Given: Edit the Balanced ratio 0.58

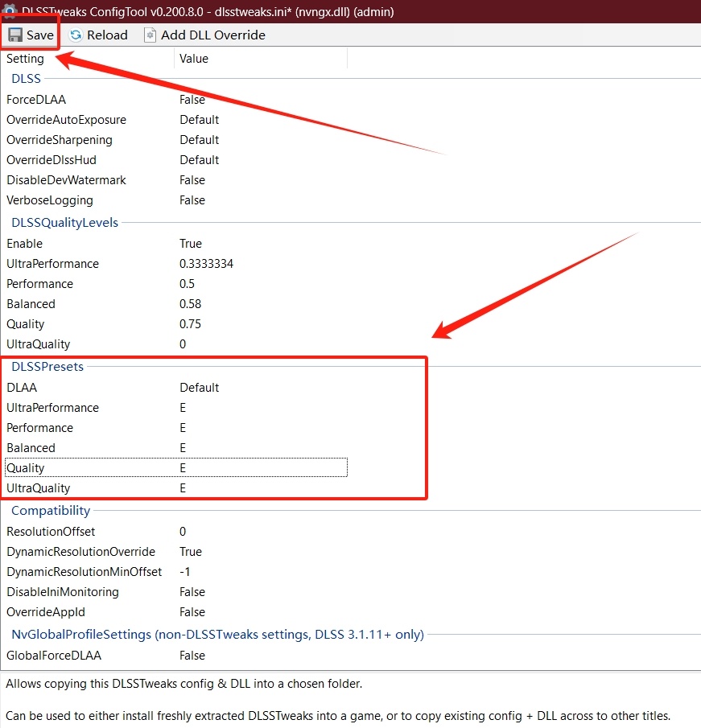Looking at the screenshot, I should pos(191,303).
